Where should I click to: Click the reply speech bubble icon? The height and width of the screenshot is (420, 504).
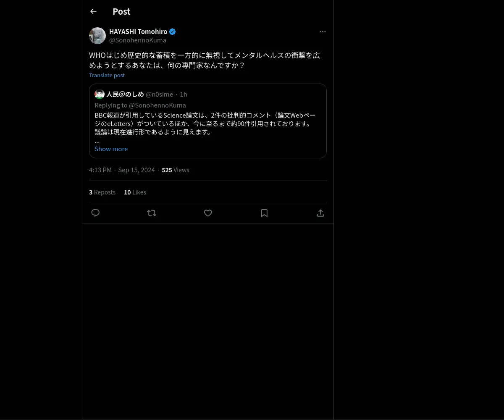pyautogui.click(x=95, y=213)
